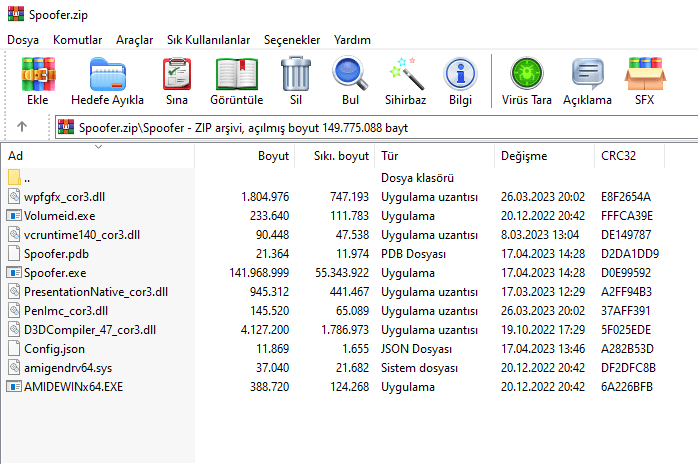Click the 'Dosya klasörü' type cell
698x464 pixels.
pyautogui.click(x=418, y=178)
